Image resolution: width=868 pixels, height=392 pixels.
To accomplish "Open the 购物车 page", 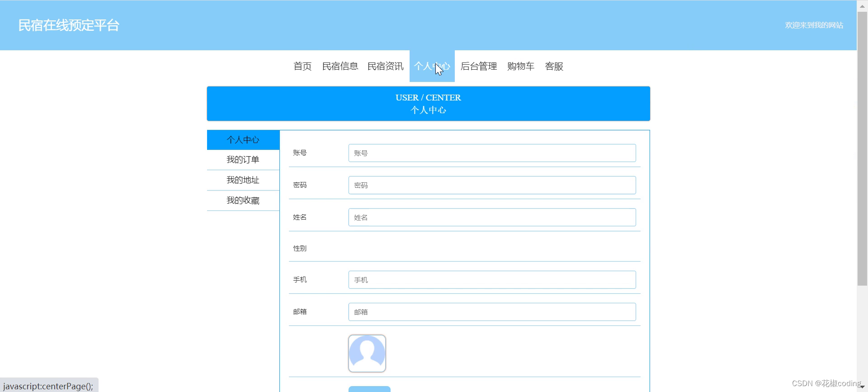I will [x=520, y=66].
